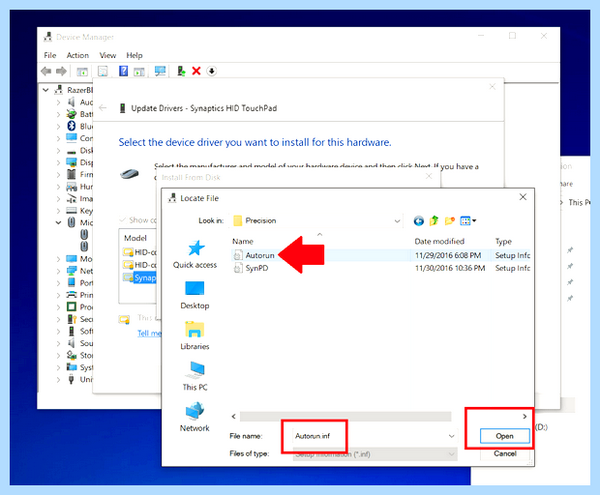Click the Help question-mark toolbar icon
600x495 pixels.
pos(123,71)
